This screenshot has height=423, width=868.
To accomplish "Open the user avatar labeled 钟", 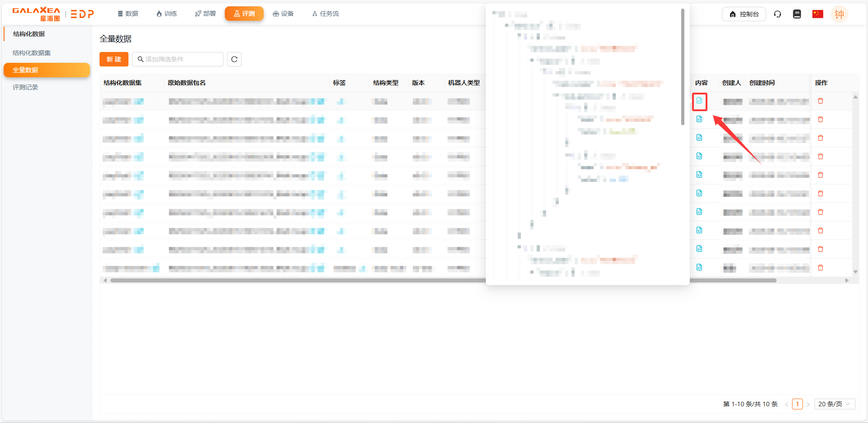I will 839,14.
